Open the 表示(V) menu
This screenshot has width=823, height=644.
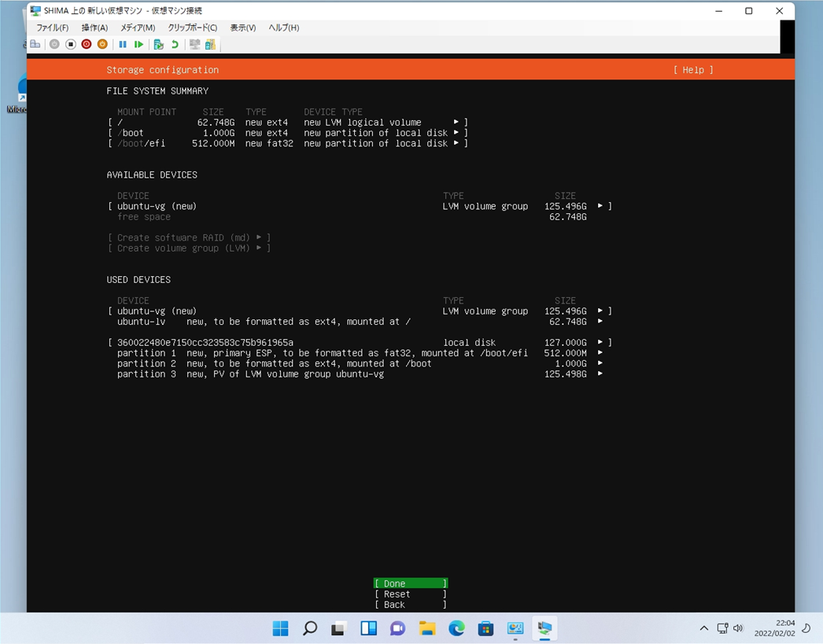click(243, 28)
